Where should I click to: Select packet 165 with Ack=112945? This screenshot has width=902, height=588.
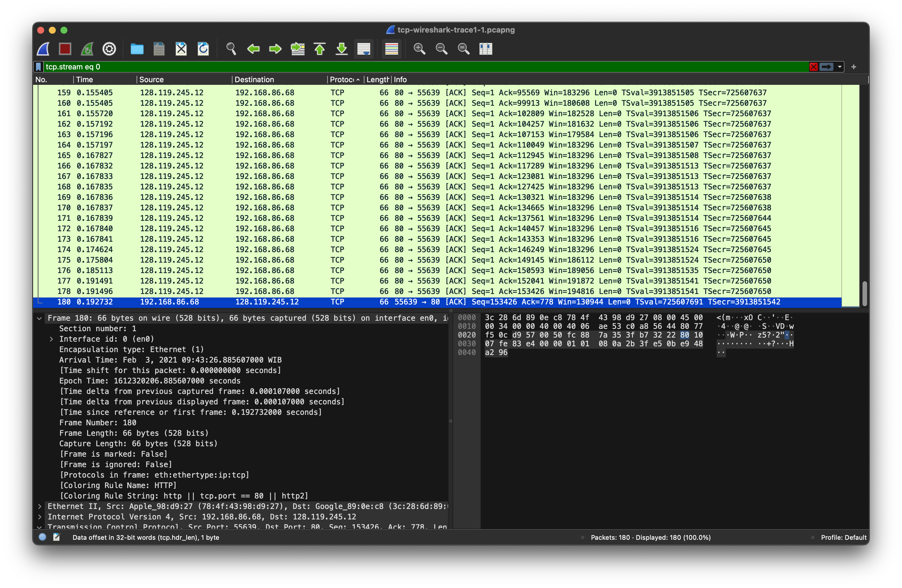point(438,156)
